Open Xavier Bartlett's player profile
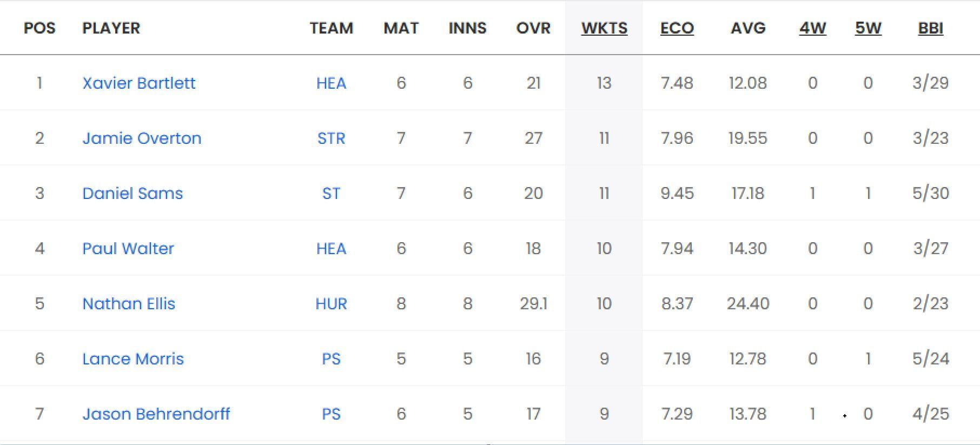This screenshot has height=445, width=980. click(x=138, y=83)
